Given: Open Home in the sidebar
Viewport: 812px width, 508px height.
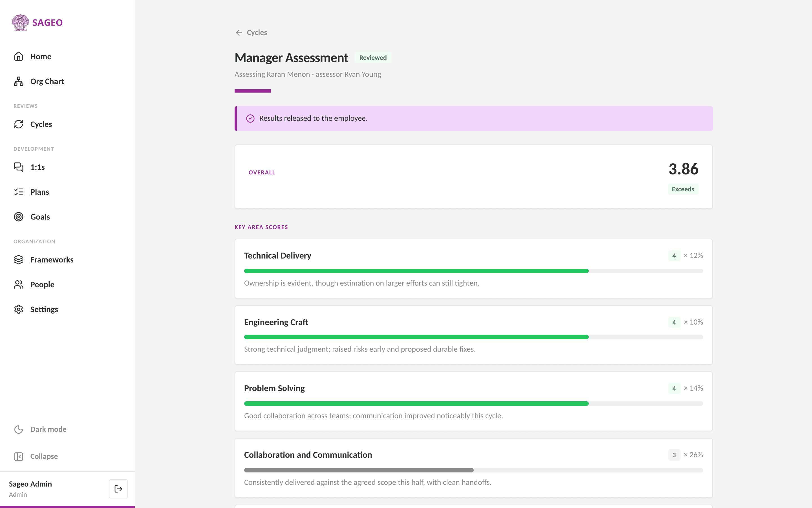Looking at the screenshot, I should (41, 56).
